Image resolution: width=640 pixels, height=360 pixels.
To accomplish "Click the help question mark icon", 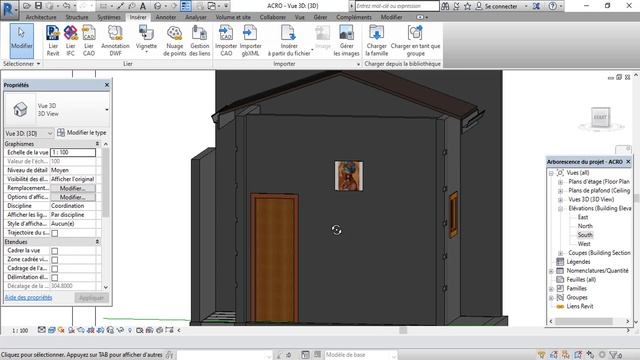I will pos(553,6).
